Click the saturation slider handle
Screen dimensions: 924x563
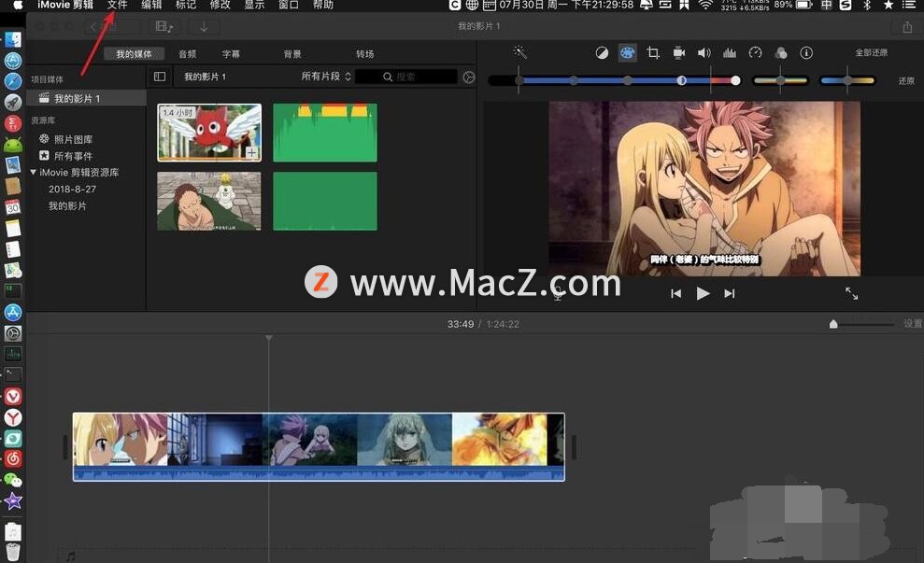tap(781, 80)
